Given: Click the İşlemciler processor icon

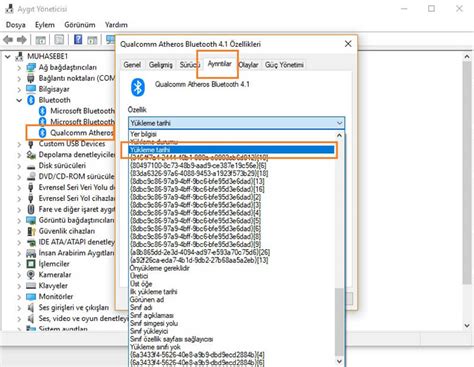Looking at the screenshot, I should point(31,264).
